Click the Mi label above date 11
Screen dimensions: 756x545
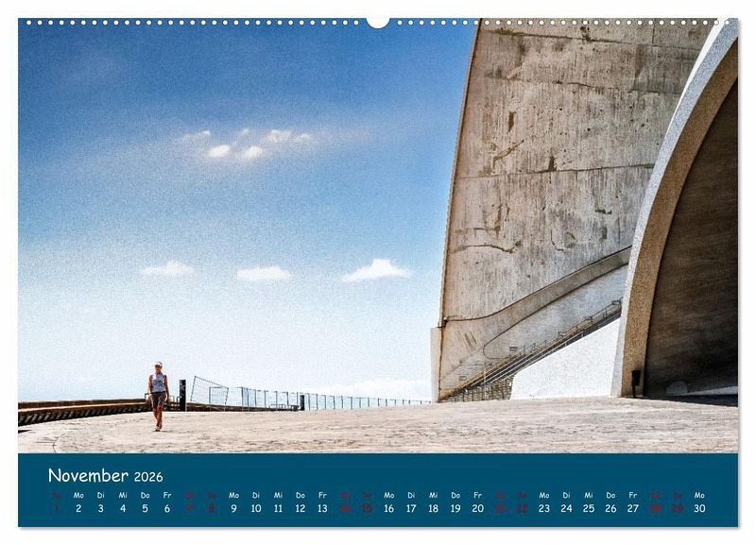pyautogui.click(x=278, y=495)
